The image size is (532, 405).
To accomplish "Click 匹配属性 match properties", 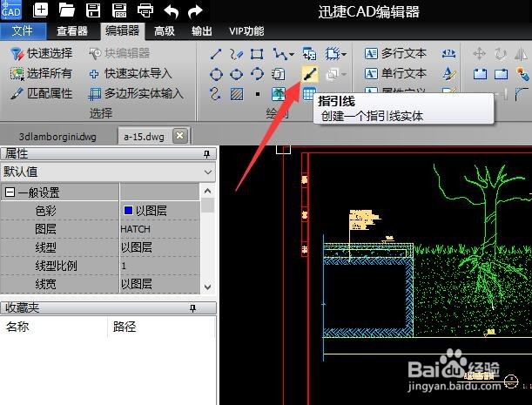I will (41, 93).
